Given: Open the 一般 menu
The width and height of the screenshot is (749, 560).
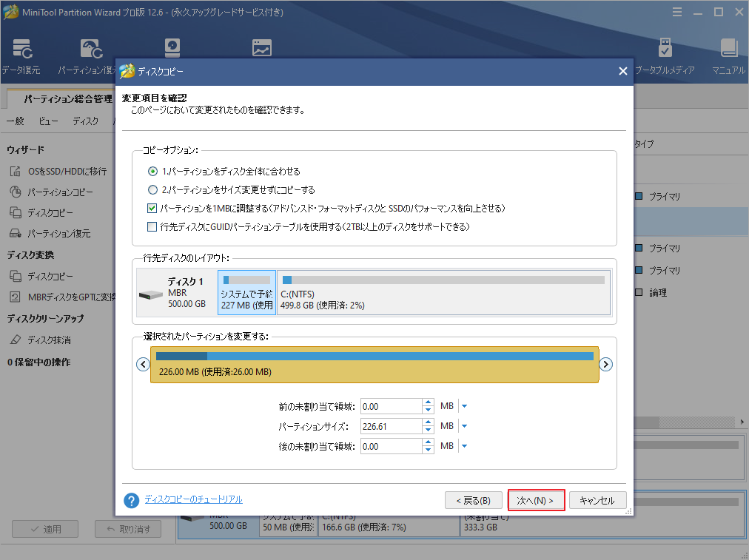Looking at the screenshot, I should click(x=15, y=121).
